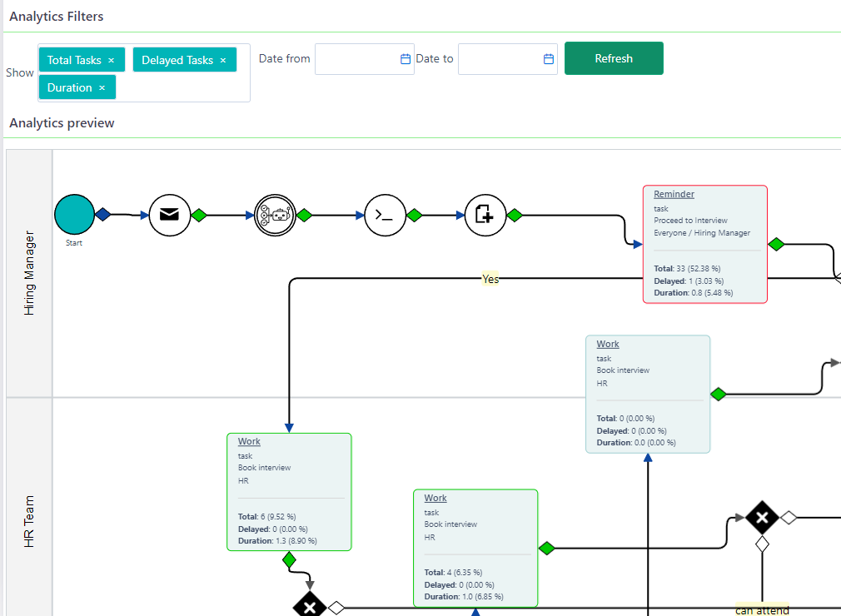Click the exclusive gateway above the can attend label
This screenshot has height=616, width=841.
click(763, 518)
